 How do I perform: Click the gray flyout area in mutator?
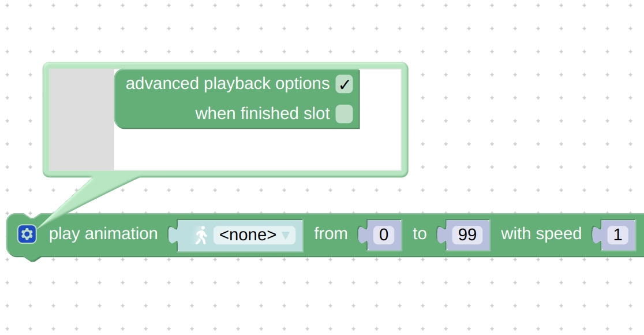point(82,119)
